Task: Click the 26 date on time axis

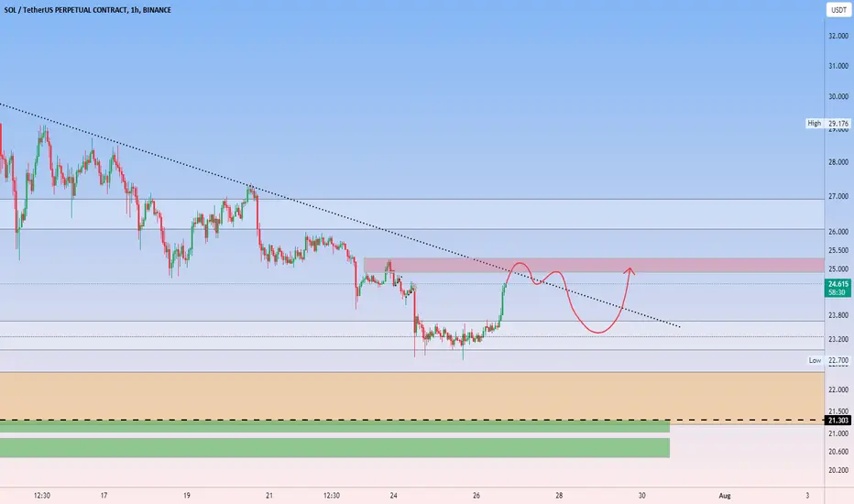Action: click(476, 495)
